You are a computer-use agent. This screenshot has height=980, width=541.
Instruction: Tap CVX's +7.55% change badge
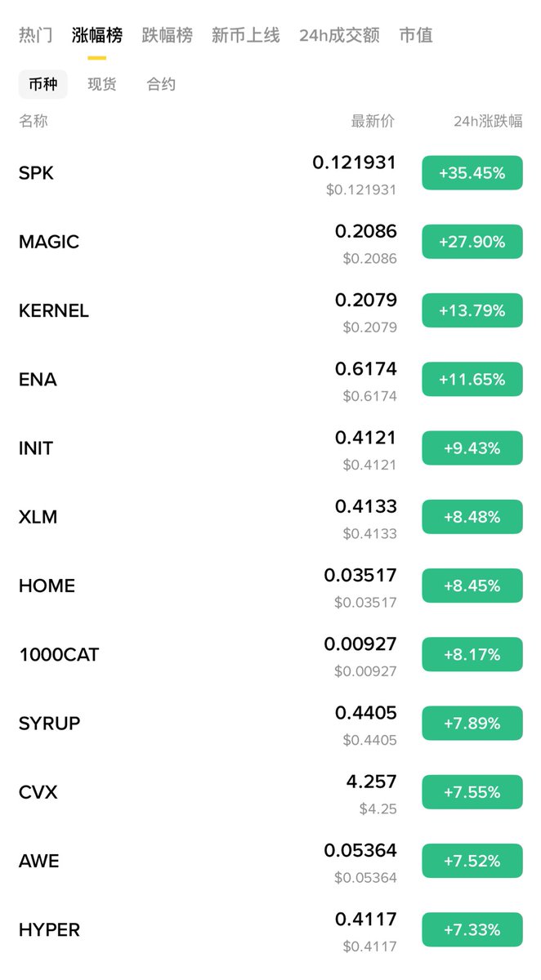(472, 792)
